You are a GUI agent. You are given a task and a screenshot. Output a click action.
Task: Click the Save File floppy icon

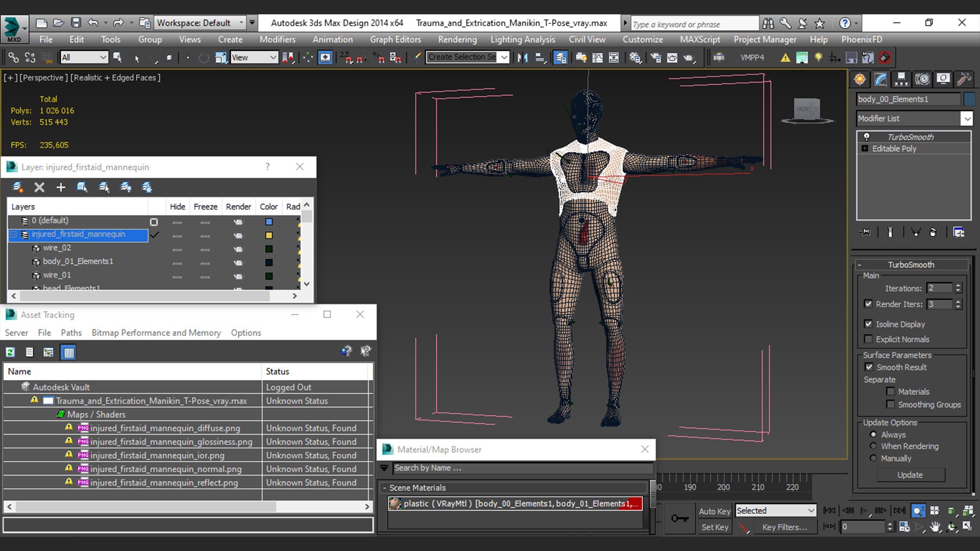(x=76, y=23)
